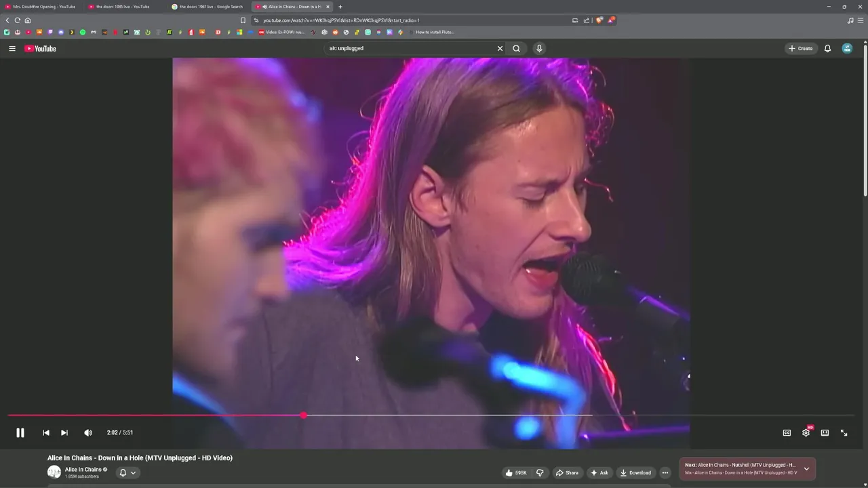This screenshot has width=868, height=488.
Task: Exit full browser video with the fullscreen icon
Action: tap(844, 432)
